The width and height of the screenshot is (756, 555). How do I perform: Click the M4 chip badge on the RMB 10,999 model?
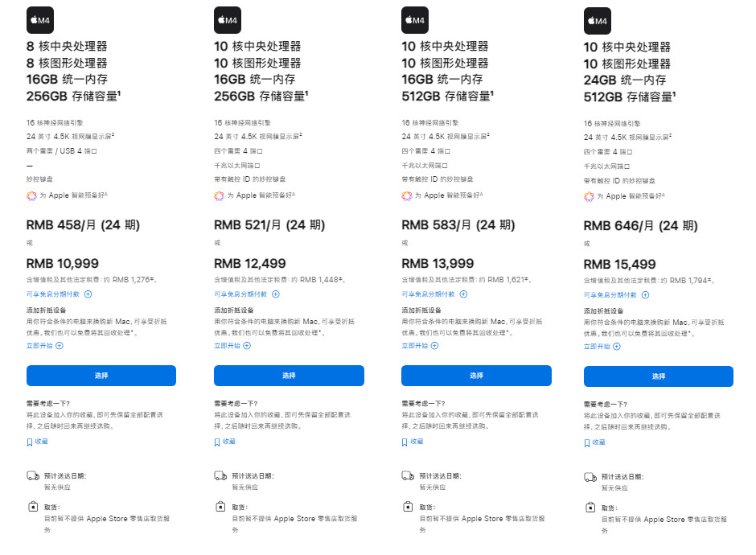[x=39, y=20]
